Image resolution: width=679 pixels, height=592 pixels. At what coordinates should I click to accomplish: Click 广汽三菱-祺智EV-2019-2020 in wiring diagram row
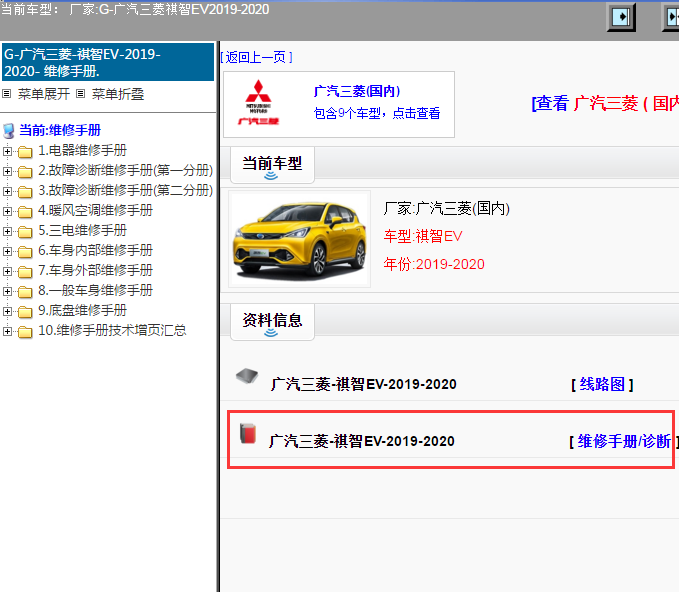coord(364,384)
